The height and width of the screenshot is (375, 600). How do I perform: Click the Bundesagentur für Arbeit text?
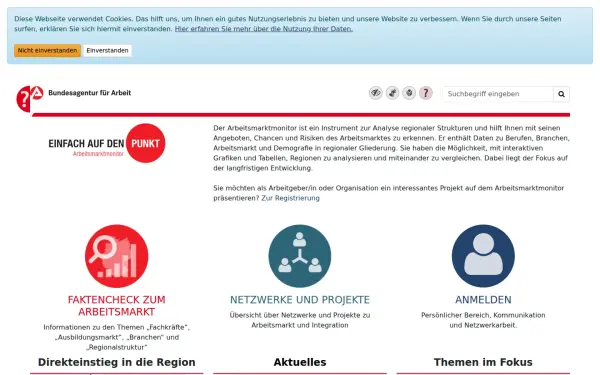click(x=90, y=93)
